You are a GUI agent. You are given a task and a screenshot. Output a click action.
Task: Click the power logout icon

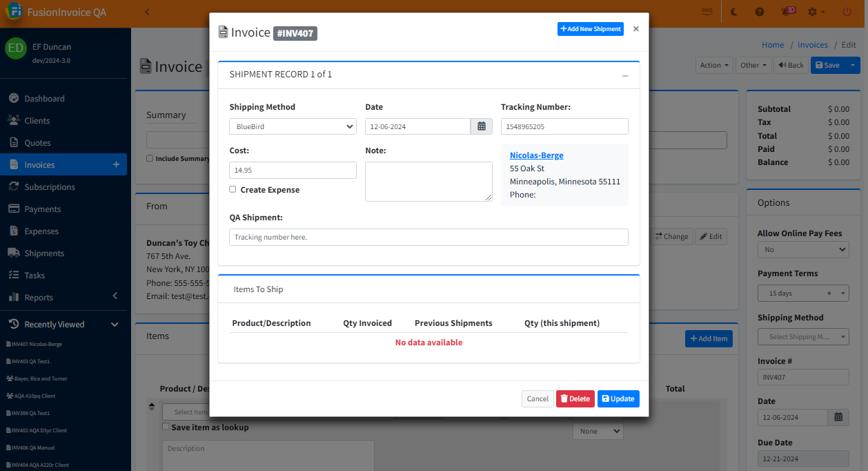[847, 12]
